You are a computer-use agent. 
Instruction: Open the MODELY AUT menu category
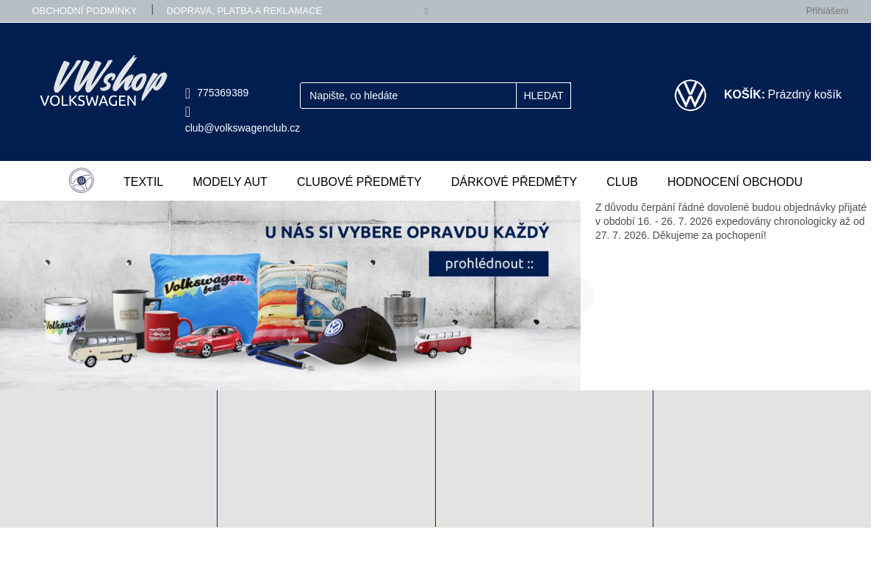[230, 182]
